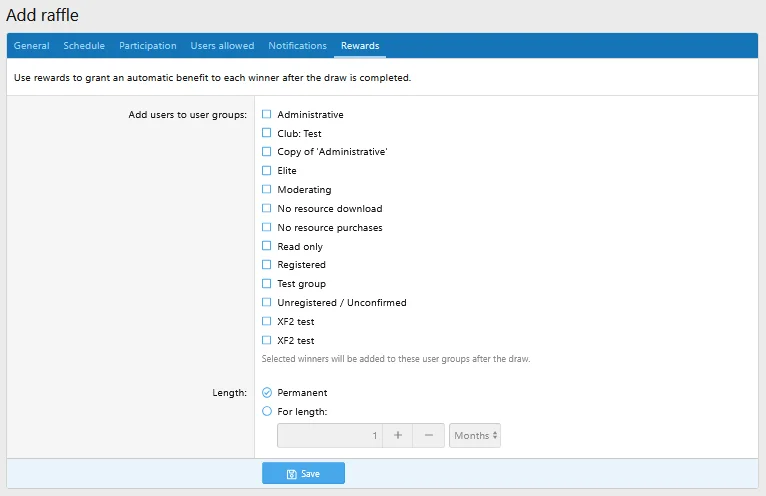Save the raffle
This screenshot has width=766, height=496.
coord(303,473)
